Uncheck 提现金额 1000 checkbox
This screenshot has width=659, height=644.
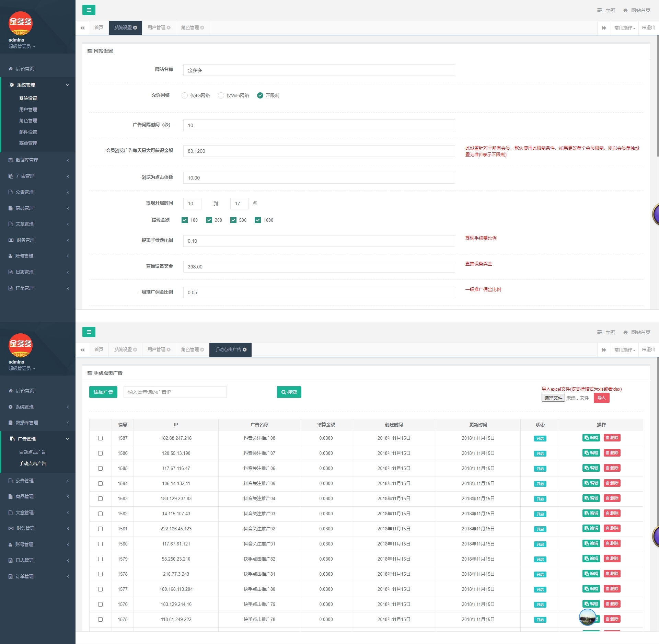pos(258,220)
